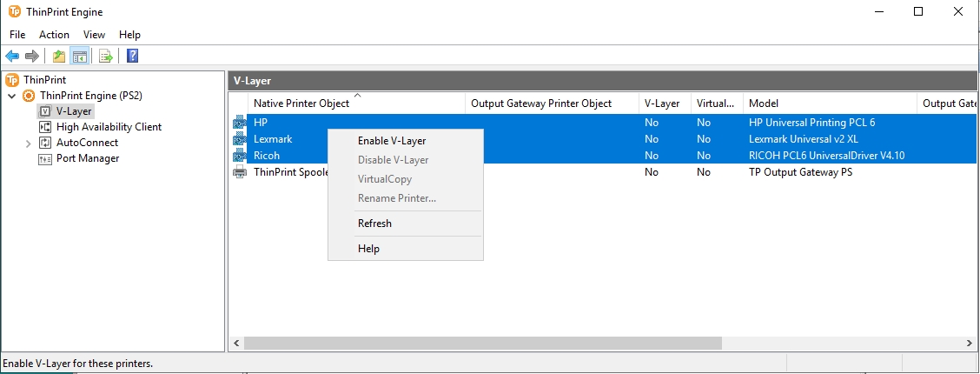This screenshot has width=980, height=374.
Task: Click the Back arrow toolbar icon
Action: (12, 57)
